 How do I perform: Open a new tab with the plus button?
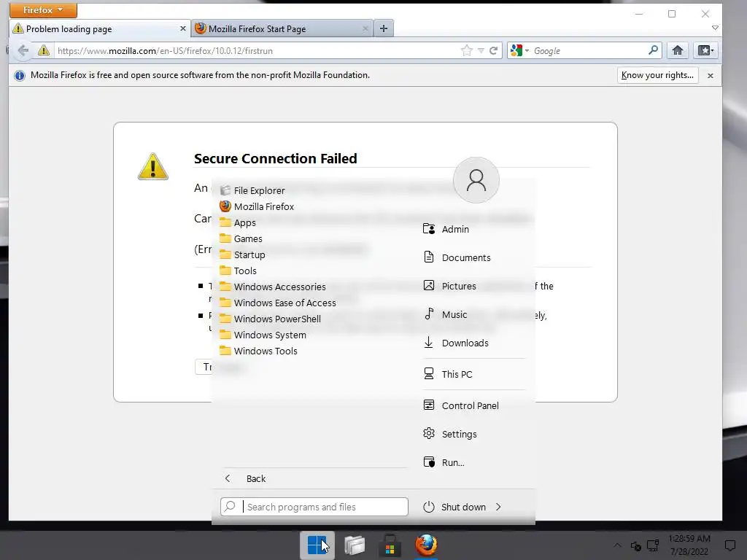[x=384, y=28]
